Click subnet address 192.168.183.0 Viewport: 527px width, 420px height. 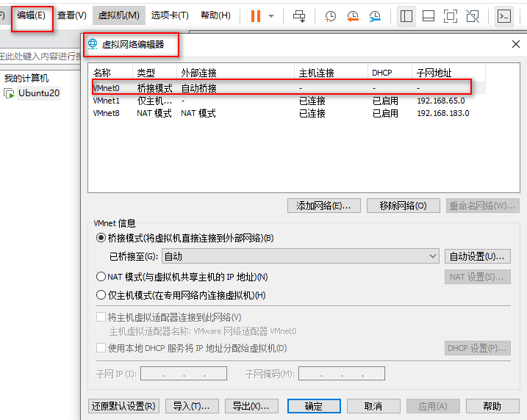[x=443, y=113]
